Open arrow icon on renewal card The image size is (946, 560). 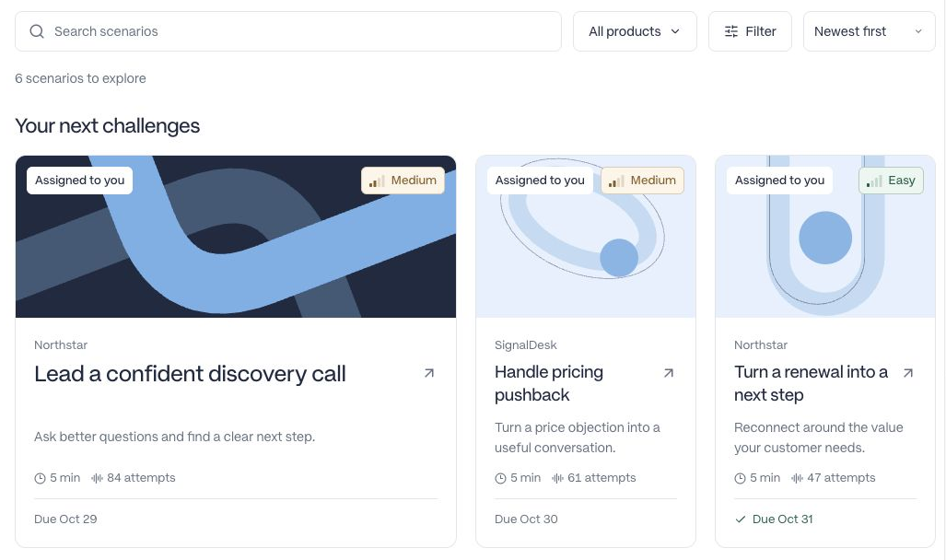click(908, 373)
